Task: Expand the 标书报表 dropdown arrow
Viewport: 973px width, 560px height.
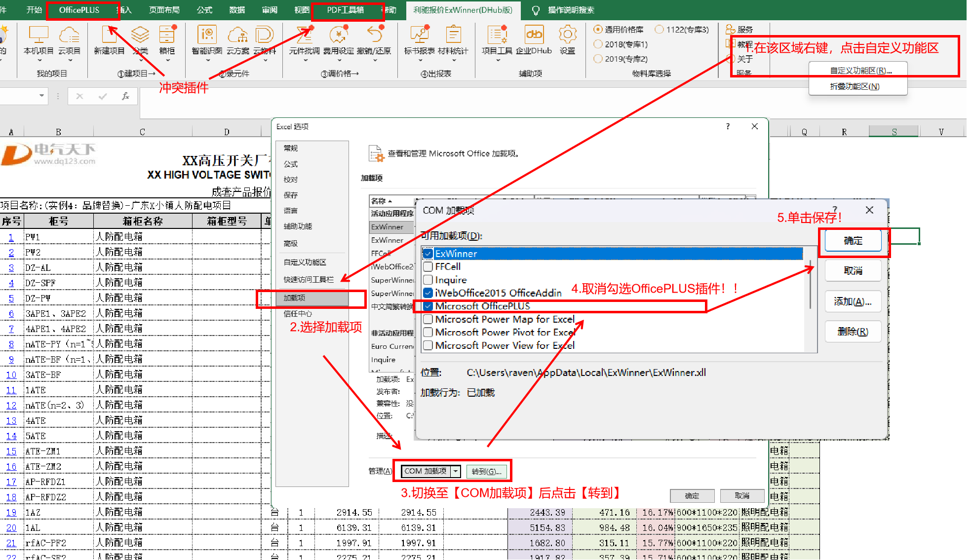Action: 420,61
